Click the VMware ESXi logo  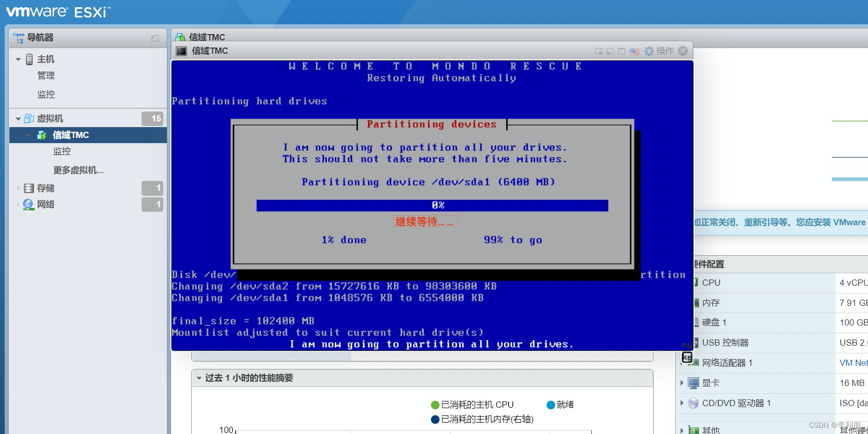[58, 11]
